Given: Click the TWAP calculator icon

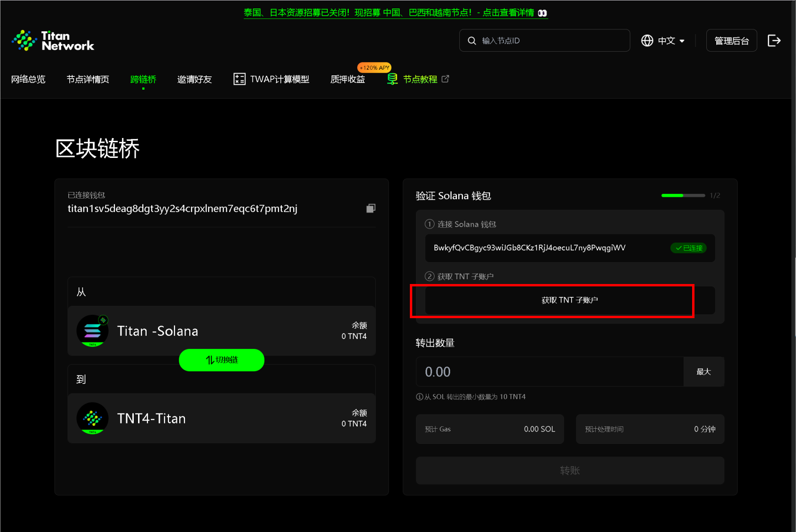Looking at the screenshot, I should pyautogui.click(x=239, y=79).
